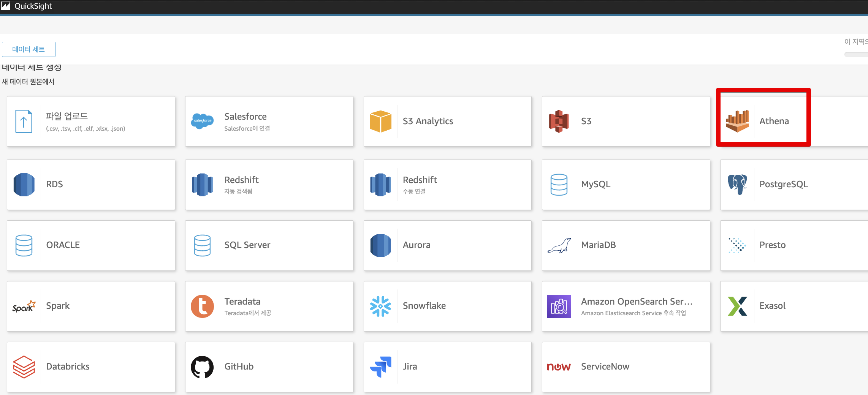Click the ORACLE label text
This screenshot has width=868, height=395.
(x=63, y=245)
